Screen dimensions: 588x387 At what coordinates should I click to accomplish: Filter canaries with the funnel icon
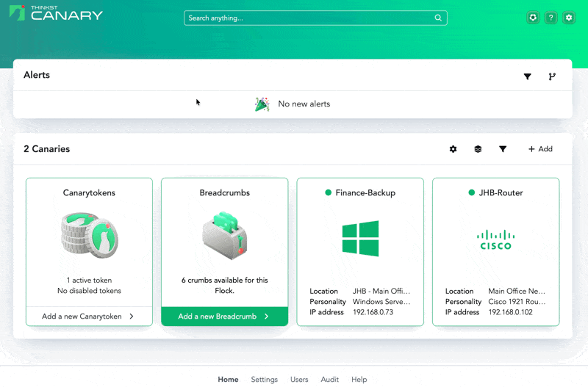pyautogui.click(x=503, y=149)
